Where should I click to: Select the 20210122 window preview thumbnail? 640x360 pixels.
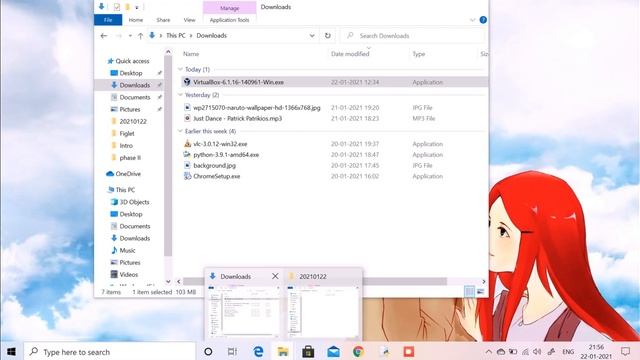323,312
